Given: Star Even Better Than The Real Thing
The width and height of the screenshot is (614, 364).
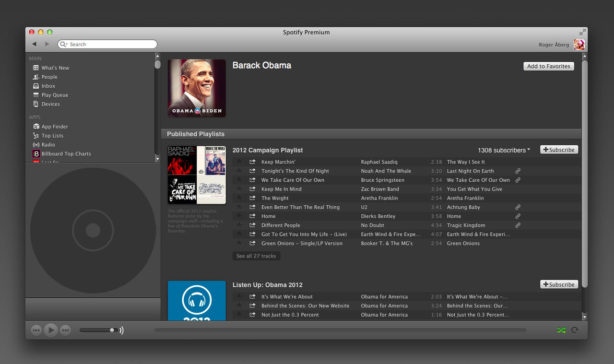Looking at the screenshot, I should [x=239, y=207].
